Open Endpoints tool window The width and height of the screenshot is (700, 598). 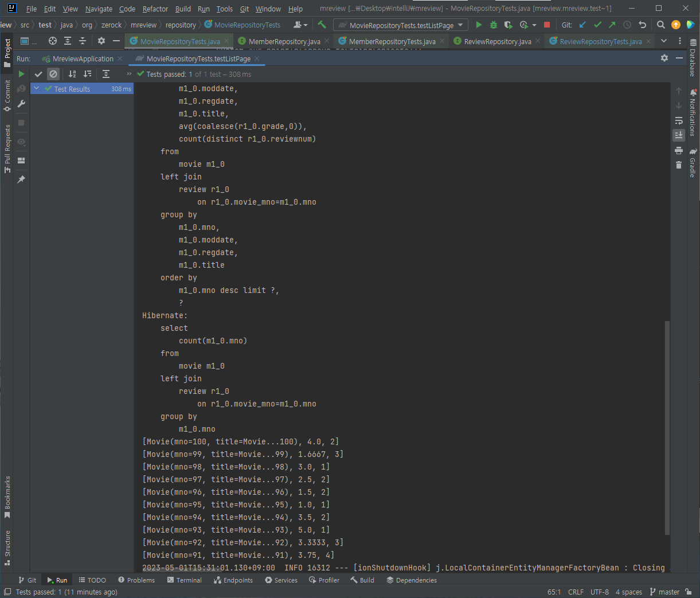click(233, 580)
